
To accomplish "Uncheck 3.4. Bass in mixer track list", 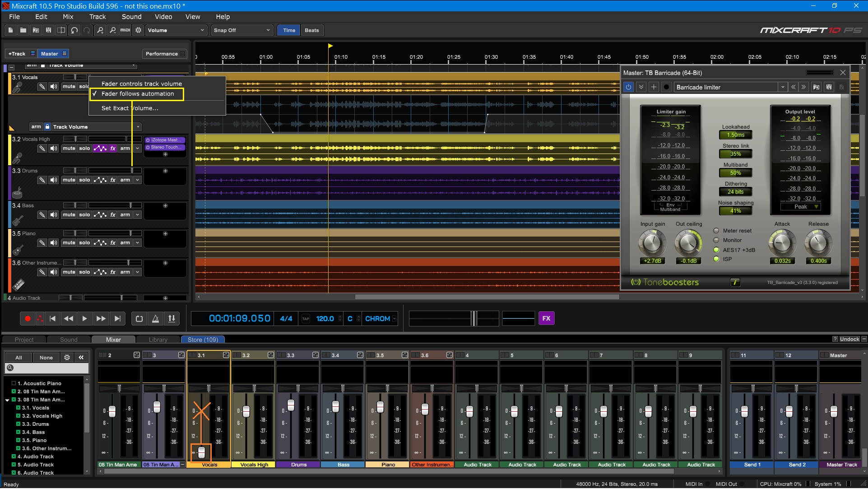I will coord(19,432).
